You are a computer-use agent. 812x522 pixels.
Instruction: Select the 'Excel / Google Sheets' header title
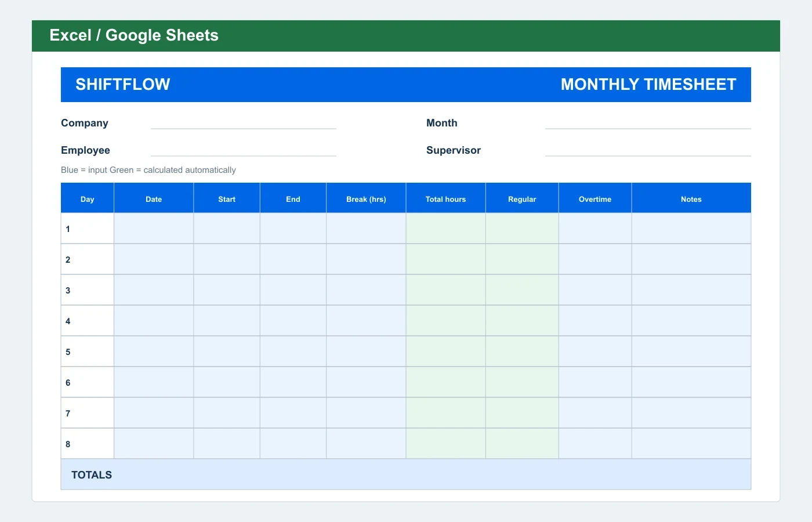(134, 35)
